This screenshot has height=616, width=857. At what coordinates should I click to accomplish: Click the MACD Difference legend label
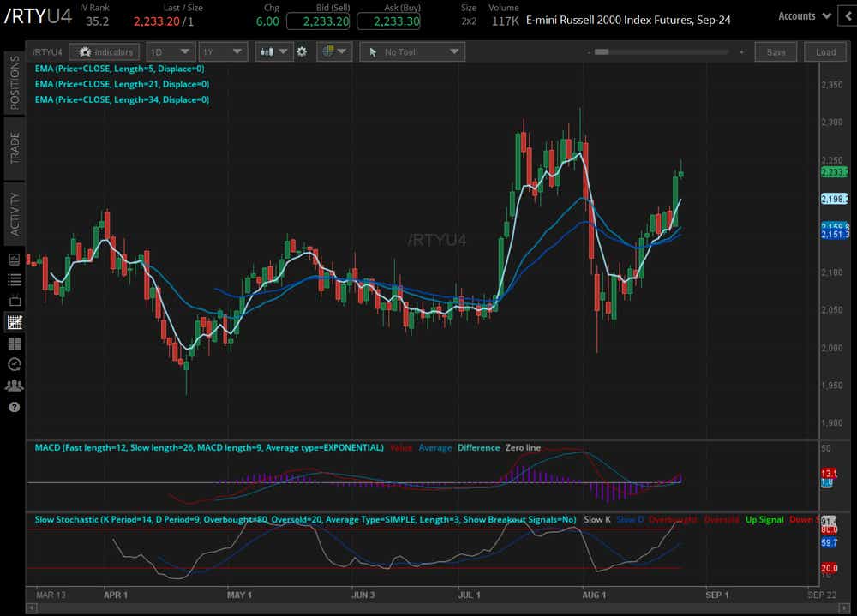[x=478, y=448]
